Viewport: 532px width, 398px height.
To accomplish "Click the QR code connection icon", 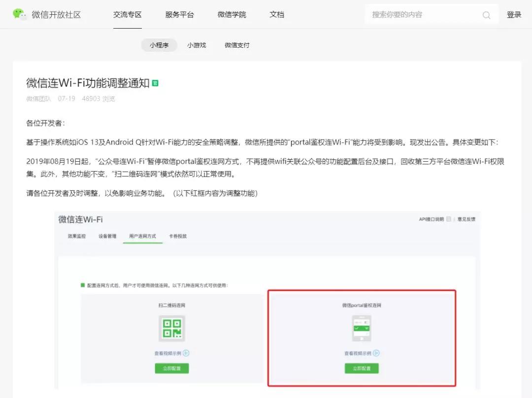I will 172,328.
